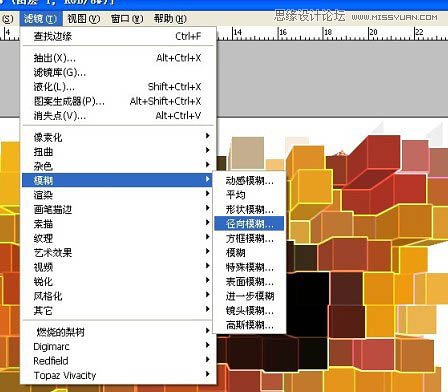448x392 pixels.
Task: Choose 方框模糊... box blur
Action: tap(249, 238)
